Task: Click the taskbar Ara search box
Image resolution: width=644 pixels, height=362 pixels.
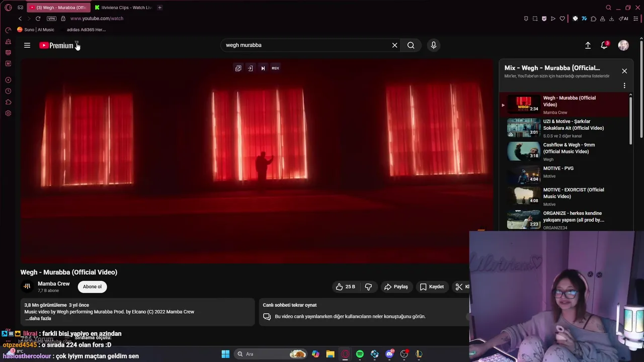Action: pyautogui.click(x=271, y=354)
